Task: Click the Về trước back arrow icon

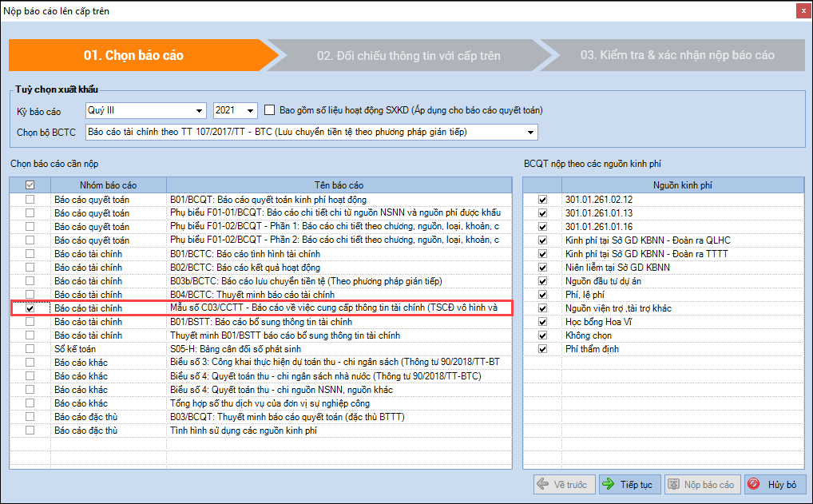Action: click(x=544, y=485)
